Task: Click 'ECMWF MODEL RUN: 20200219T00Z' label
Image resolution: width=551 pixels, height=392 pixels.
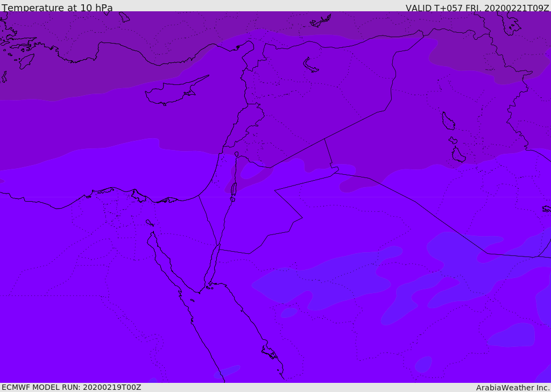Action: 72,387
